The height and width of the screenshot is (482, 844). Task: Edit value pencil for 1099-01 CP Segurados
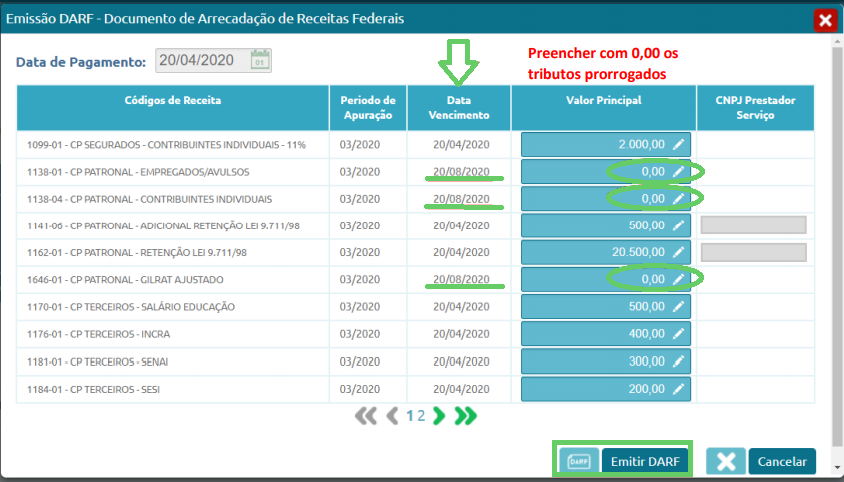[x=679, y=144]
